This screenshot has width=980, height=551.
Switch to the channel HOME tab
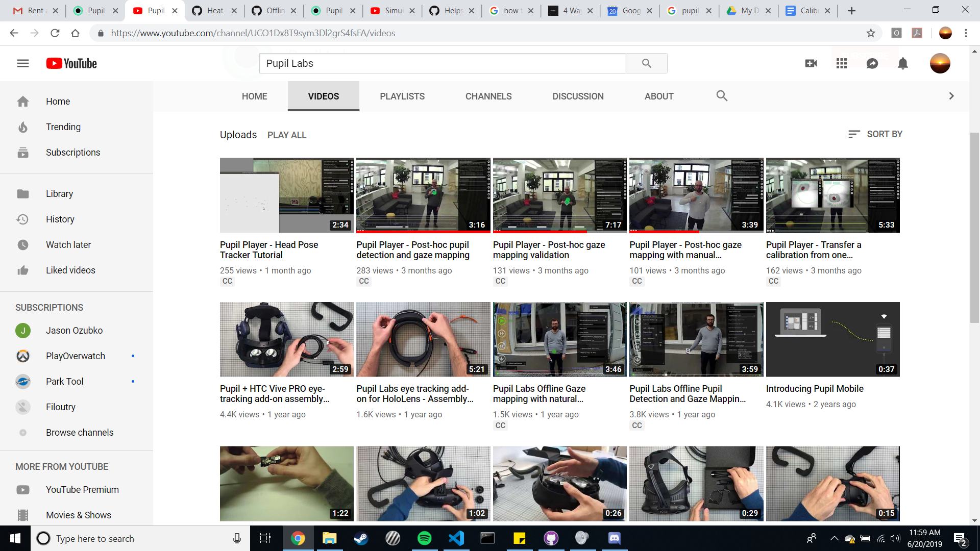(x=254, y=96)
